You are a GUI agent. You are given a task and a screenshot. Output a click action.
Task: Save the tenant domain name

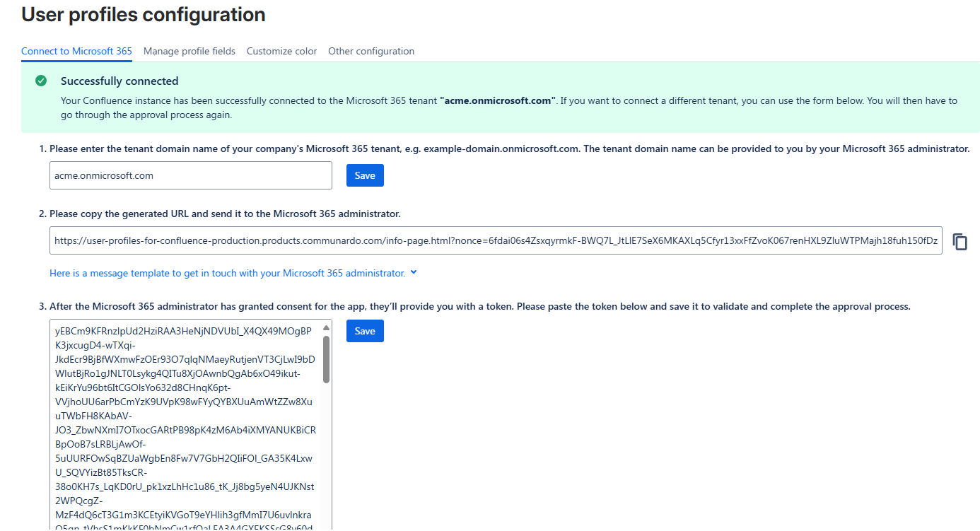click(x=365, y=175)
